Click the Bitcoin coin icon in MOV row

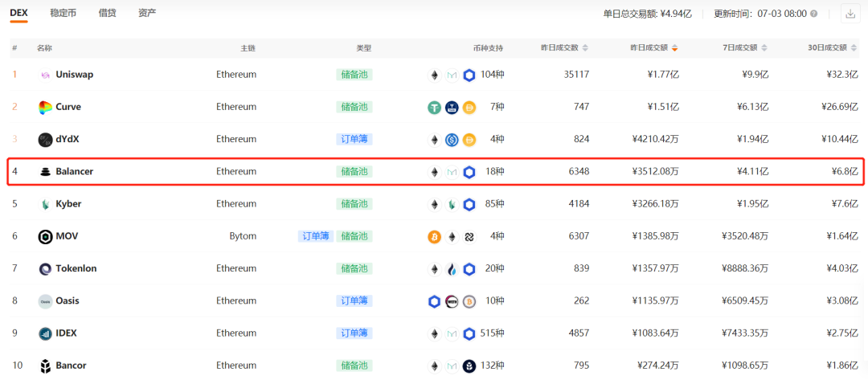click(x=435, y=237)
